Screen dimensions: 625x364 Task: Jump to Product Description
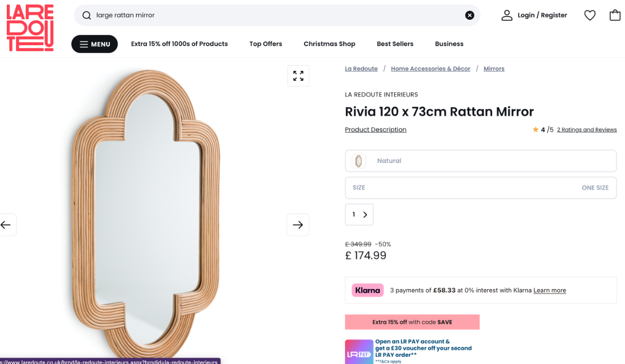pyautogui.click(x=376, y=130)
